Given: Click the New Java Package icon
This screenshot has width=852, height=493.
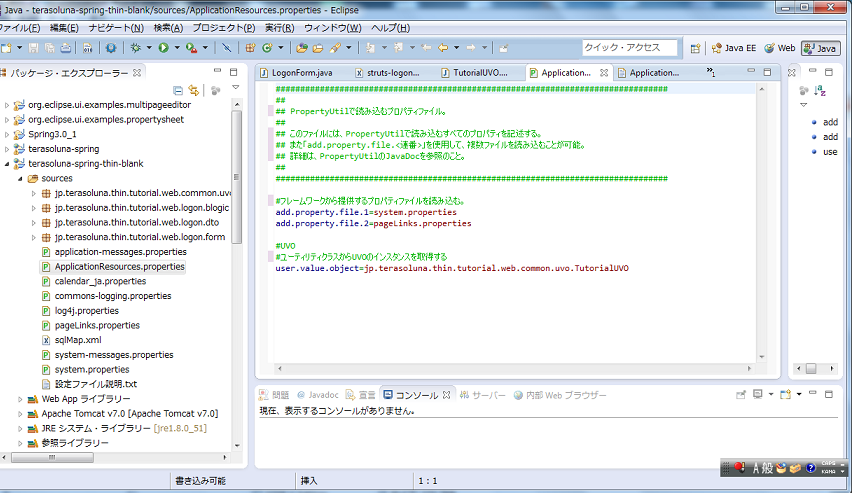Looking at the screenshot, I should (x=250, y=48).
